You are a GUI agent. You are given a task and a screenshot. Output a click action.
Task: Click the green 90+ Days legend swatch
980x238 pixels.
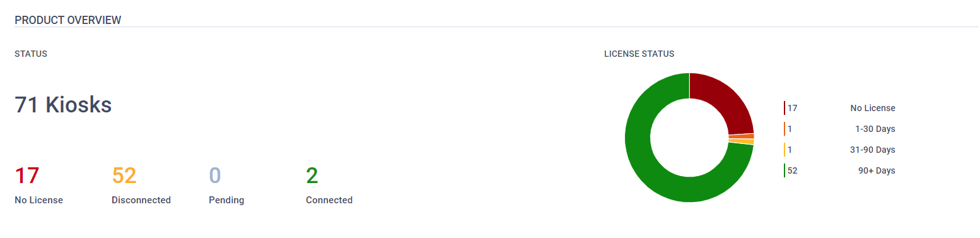click(785, 170)
